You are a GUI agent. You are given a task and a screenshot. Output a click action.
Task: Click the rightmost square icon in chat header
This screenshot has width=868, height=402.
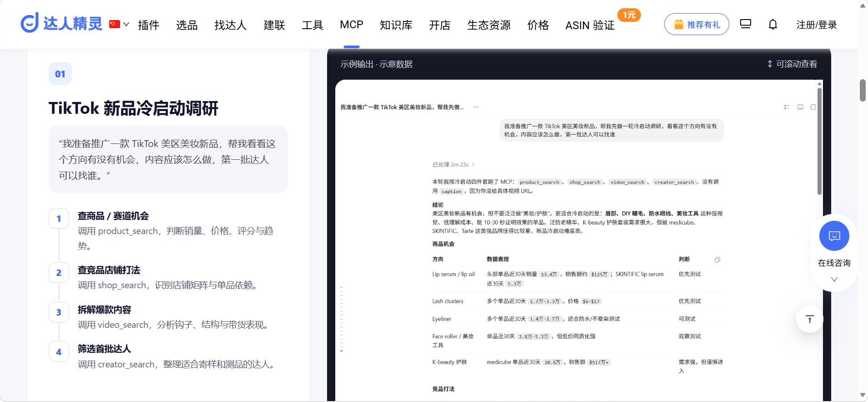pyautogui.click(x=813, y=107)
